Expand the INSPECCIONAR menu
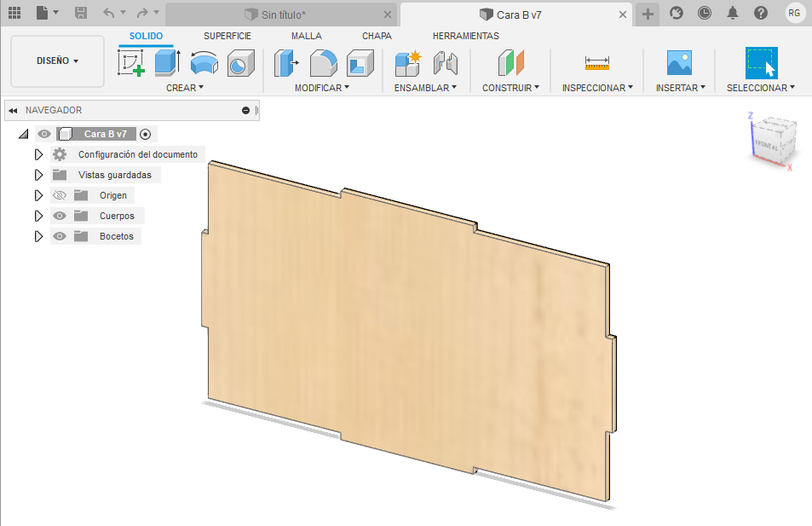 coord(597,88)
